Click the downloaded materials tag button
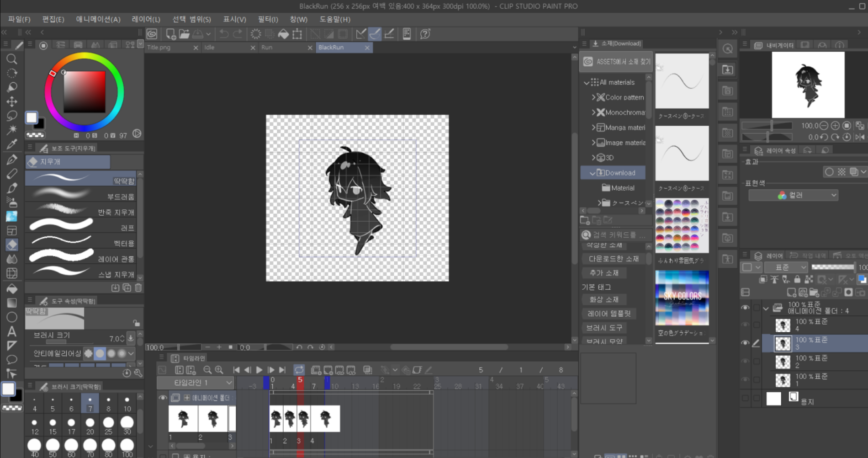 click(x=614, y=259)
